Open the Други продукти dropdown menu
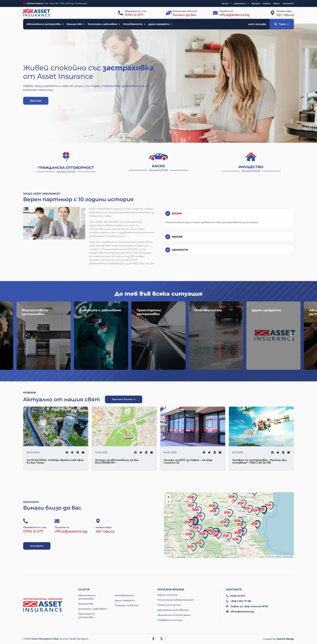Viewport: 317px width, 644px height. point(160,24)
